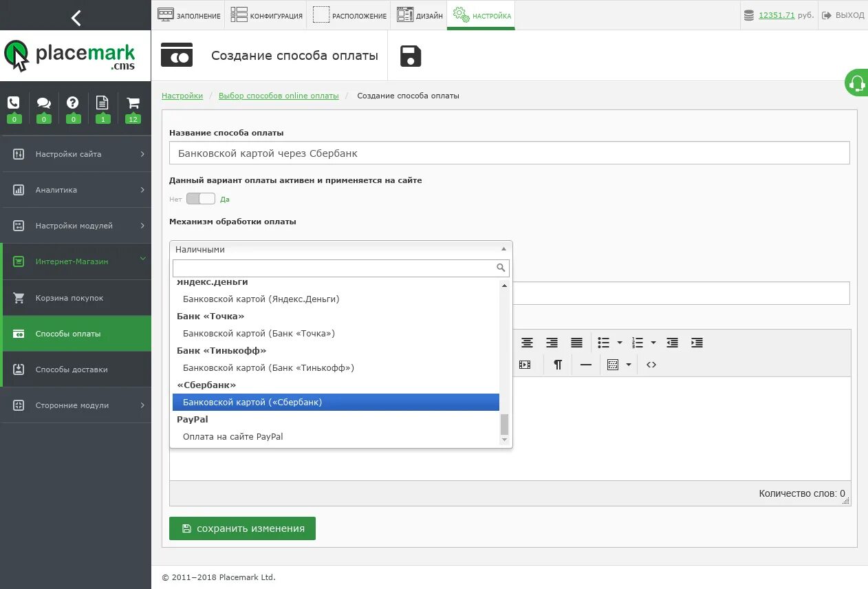Collapse sidebar with the back arrow
The width and height of the screenshot is (868, 589).
pyautogui.click(x=76, y=18)
